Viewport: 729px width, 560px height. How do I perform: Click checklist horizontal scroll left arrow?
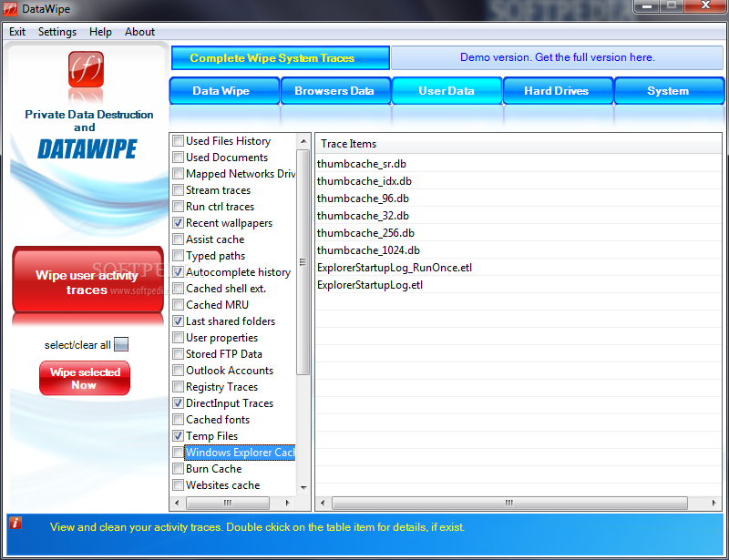(176, 503)
